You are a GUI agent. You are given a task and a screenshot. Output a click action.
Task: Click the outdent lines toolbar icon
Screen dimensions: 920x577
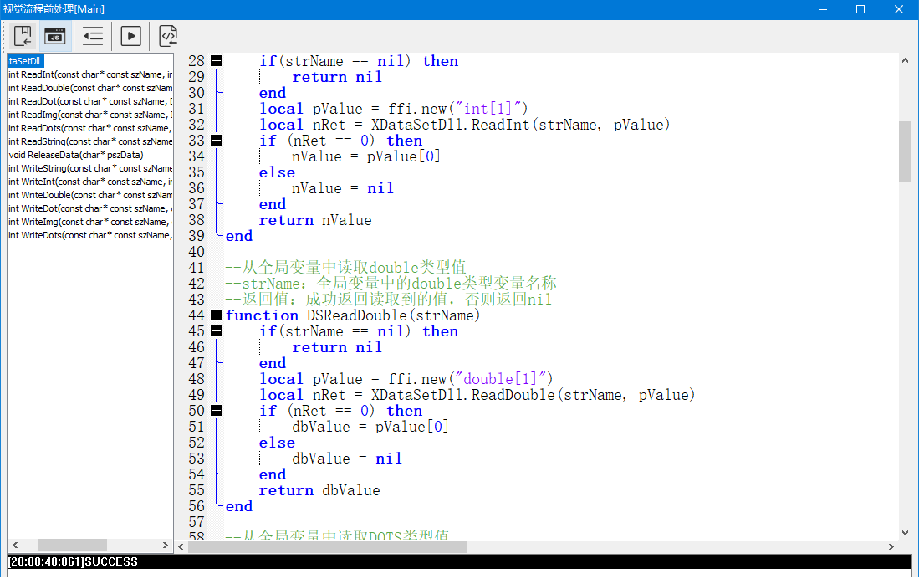click(93, 36)
